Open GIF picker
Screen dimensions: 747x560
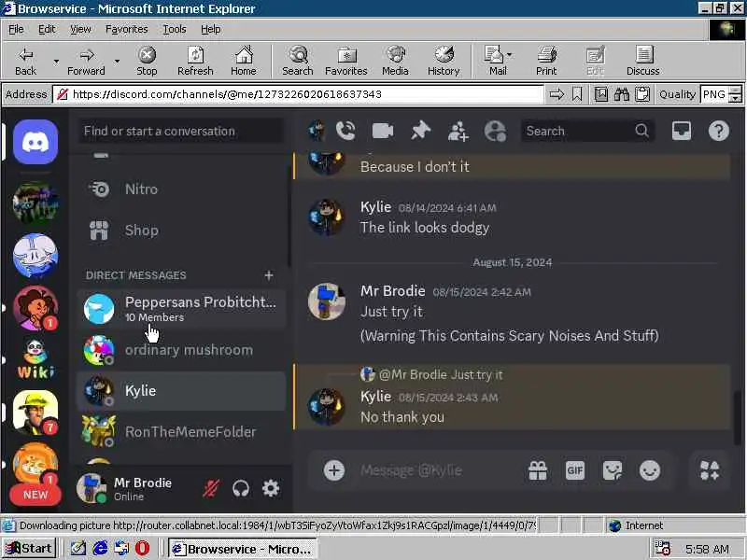(x=575, y=470)
